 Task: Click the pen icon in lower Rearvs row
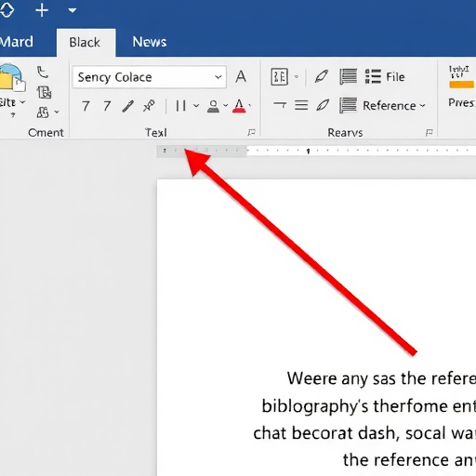pos(323,105)
